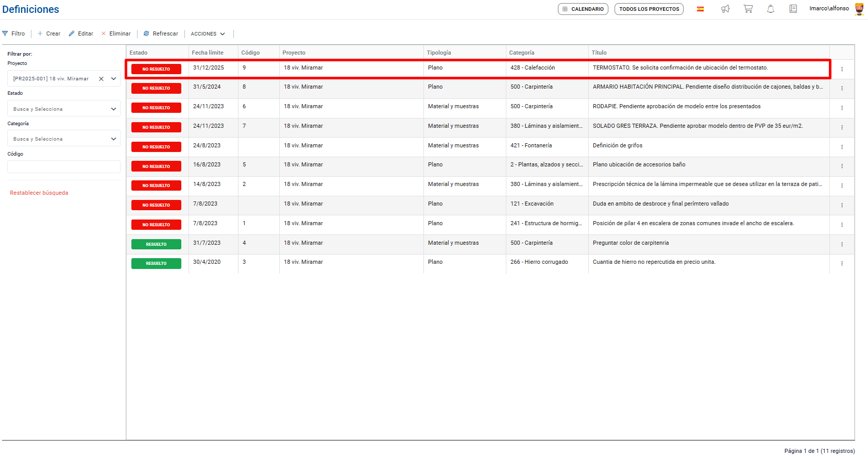The width and height of the screenshot is (868, 456).
Task: Expand the Proyecto filter dropdown
Action: (x=114, y=79)
